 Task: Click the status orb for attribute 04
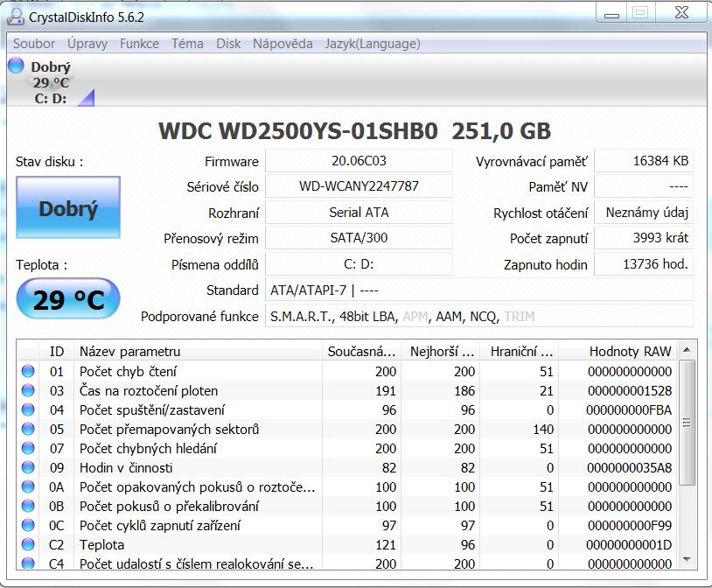tap(28, 409)
